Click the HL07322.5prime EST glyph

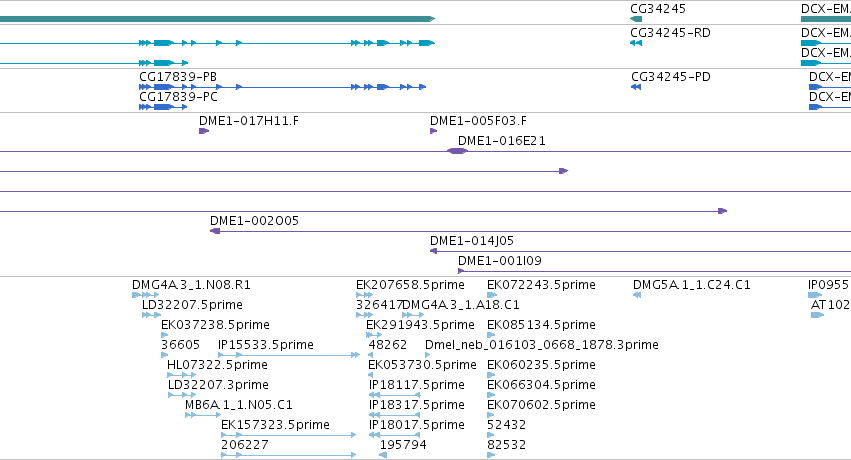181,375
